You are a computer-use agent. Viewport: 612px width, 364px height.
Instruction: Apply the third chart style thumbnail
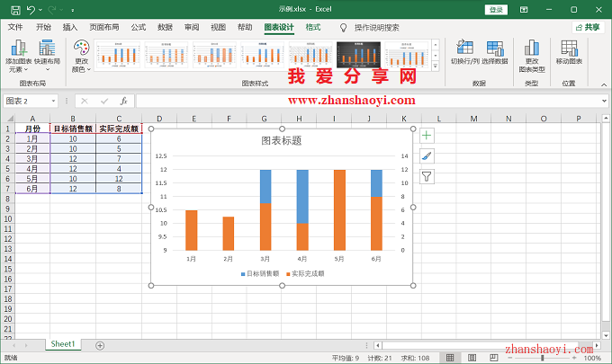(x=214, y=55)
